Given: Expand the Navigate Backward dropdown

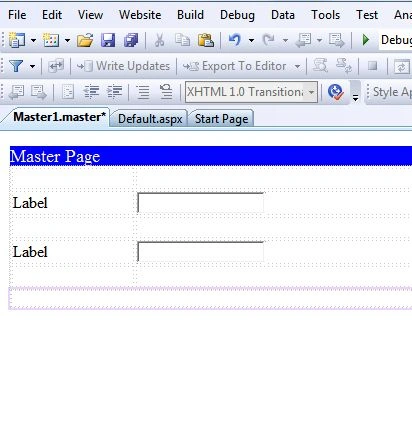Looking at the screenshot, I should pyautogui.click(x=319, y=40).
